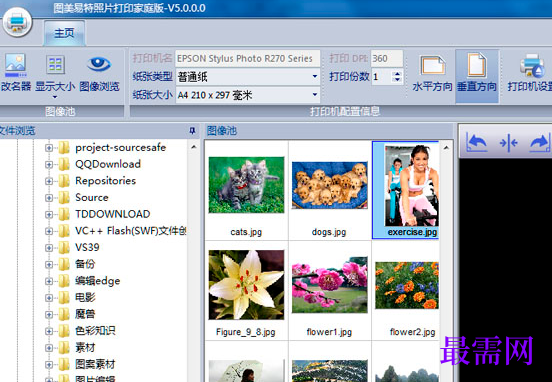Expand the VS39 folder

[49, 248]
